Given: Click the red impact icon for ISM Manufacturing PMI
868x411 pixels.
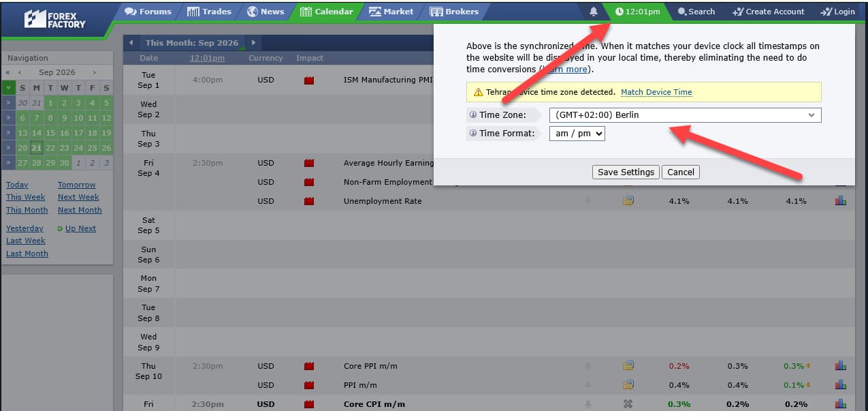Looking at the screenshot, I should 309,80.
